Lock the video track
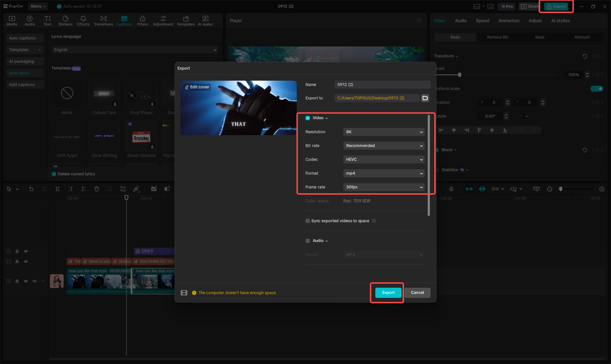This screenshot has width=611, height=364. point(17,281)
